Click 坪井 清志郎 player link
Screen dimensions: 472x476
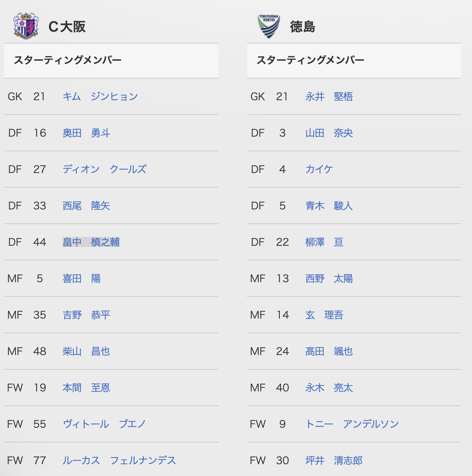[x=334, y=461]
